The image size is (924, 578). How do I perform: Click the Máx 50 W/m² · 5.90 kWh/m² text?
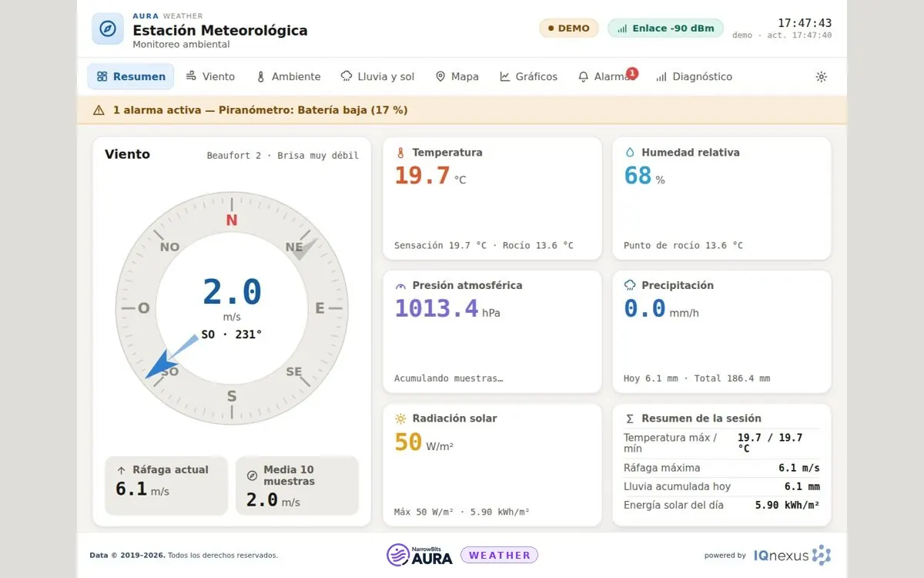462,512
